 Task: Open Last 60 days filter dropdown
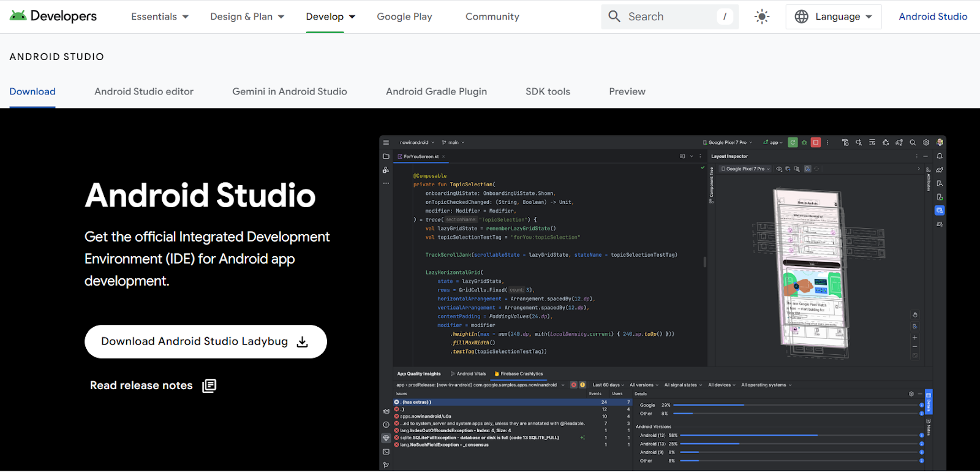(x=608, y=385)
